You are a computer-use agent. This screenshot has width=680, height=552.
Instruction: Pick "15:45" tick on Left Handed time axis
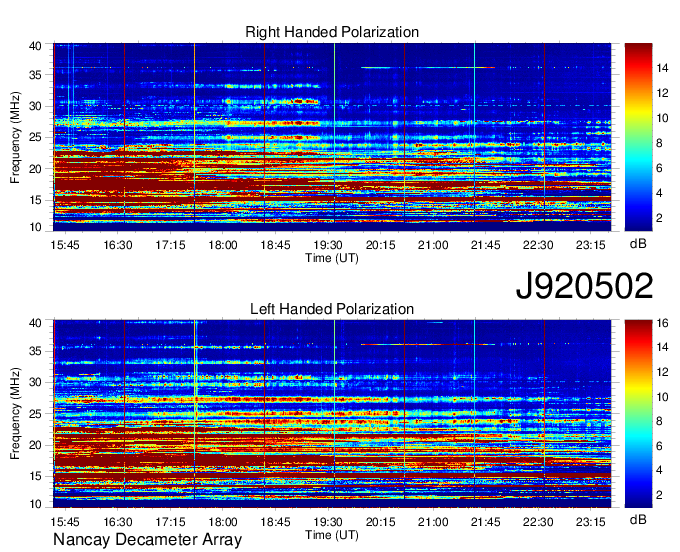click(65, 522)
